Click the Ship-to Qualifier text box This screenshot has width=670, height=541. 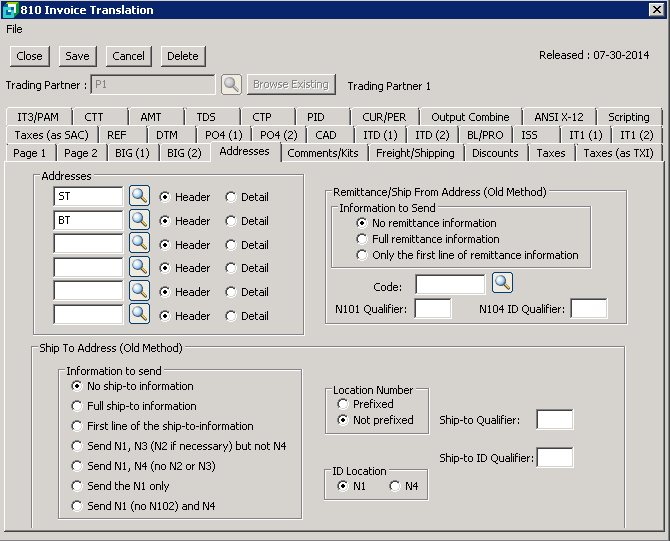click(x=554, y=420)
